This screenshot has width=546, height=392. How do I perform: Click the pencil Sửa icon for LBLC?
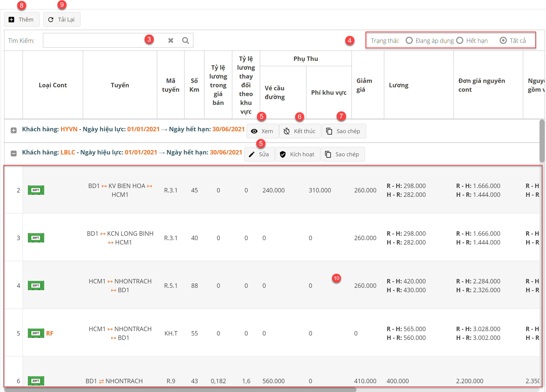pos(252,154)
